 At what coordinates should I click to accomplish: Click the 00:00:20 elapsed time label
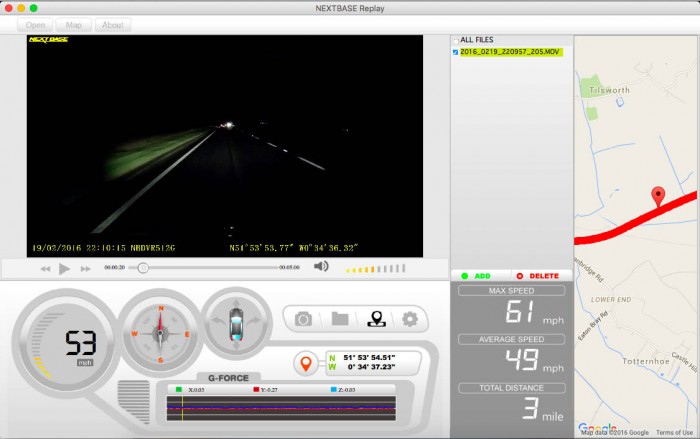click(x=114, y=268)
